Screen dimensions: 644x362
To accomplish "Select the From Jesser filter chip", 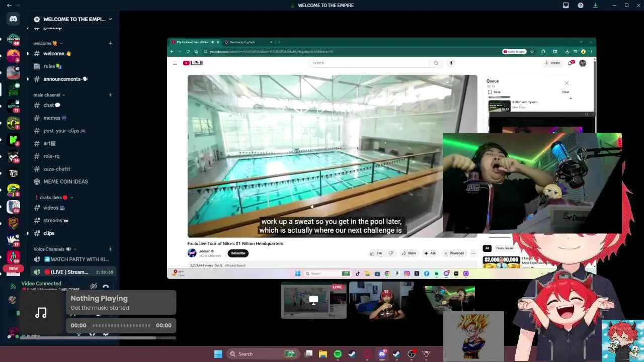I will pyautogui.click(x=505, y=248).
